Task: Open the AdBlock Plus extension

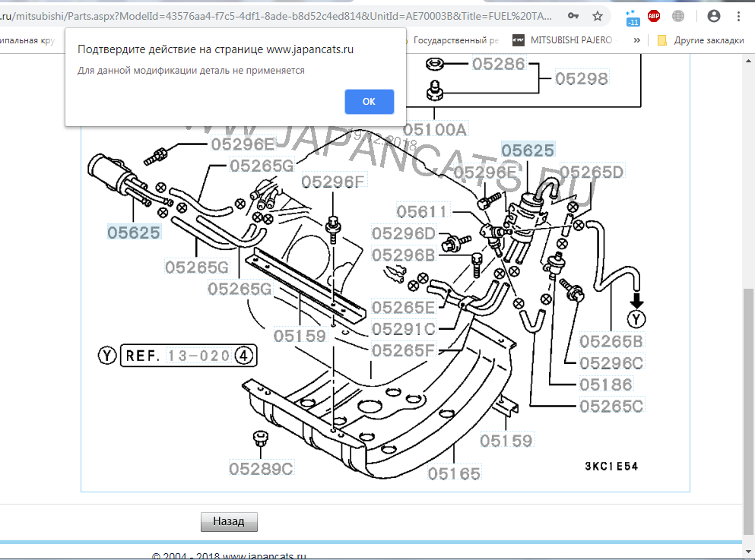Action: tap(653, 16)
